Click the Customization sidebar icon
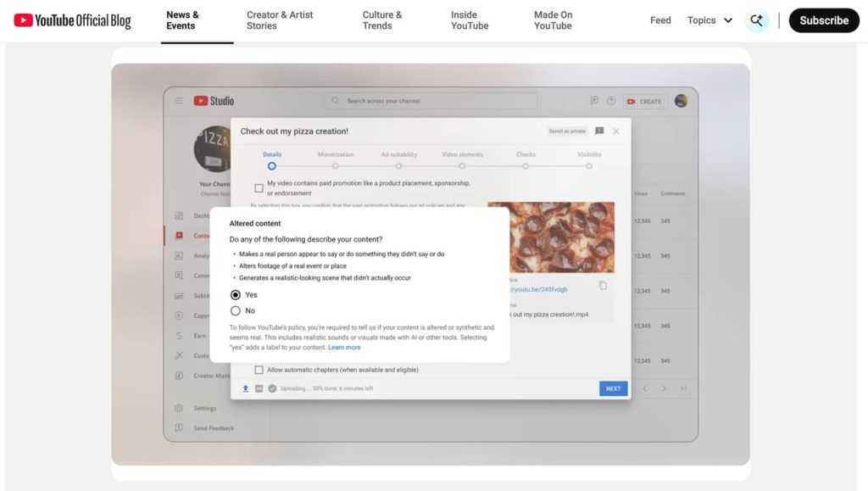The width and height of the screenshot is (868, 491). (x=179, y=355)
